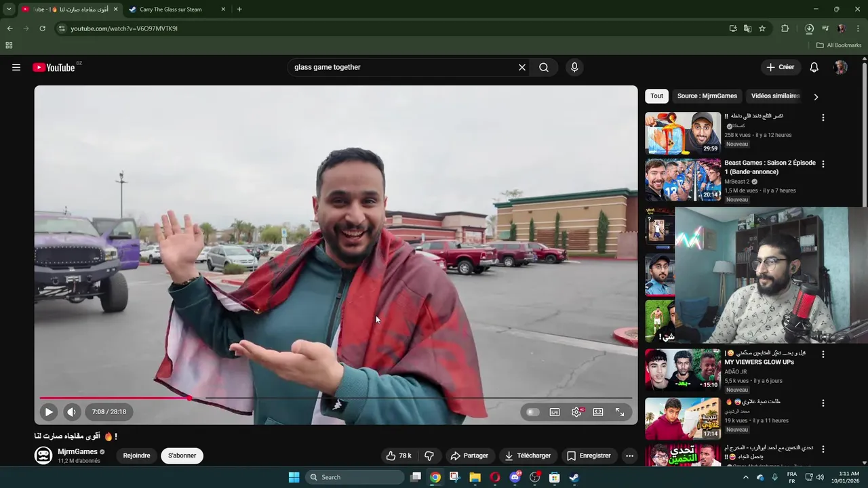The image size is (868, 488).
Task: Go to the YouTube home logo
Action: [x=54, y=67]
